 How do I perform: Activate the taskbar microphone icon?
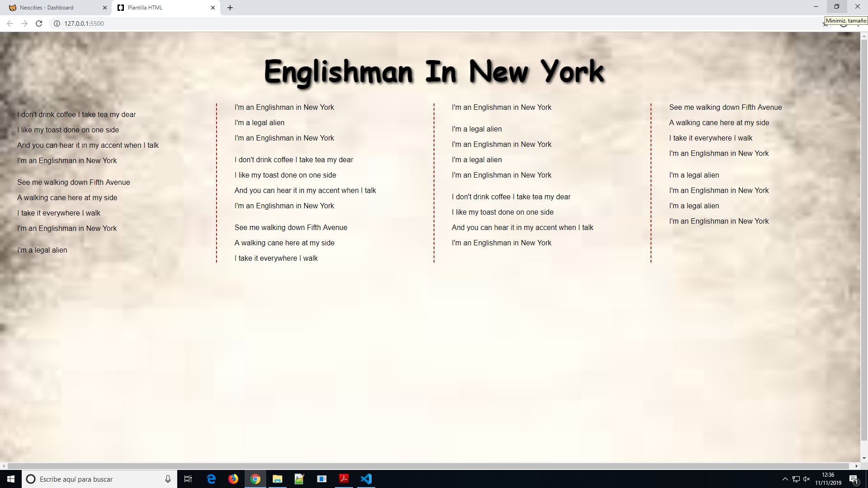click(168, 479)
